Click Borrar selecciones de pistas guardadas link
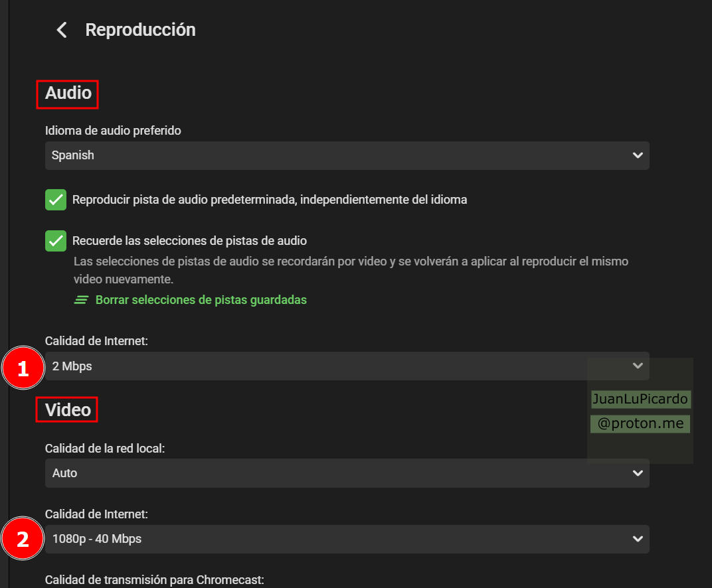The height and width of the screenshot is (588, 712). 201,300
